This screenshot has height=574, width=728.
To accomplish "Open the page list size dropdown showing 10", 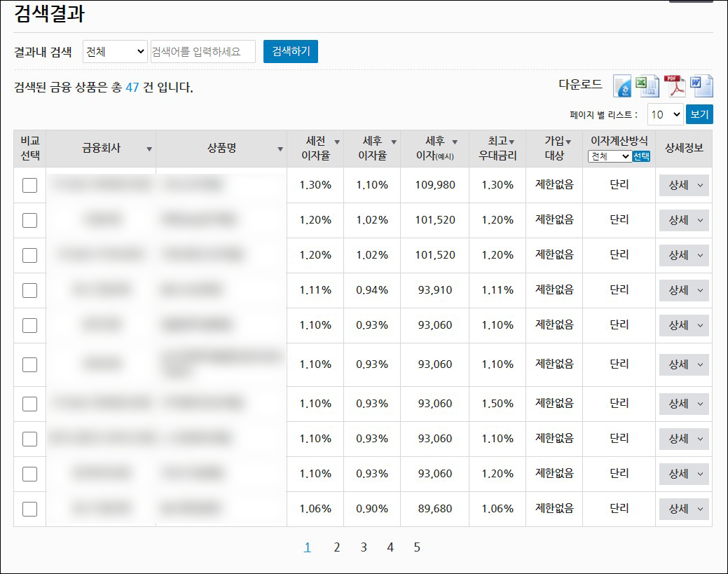I will pyautogui.click(x=666, y=114).
